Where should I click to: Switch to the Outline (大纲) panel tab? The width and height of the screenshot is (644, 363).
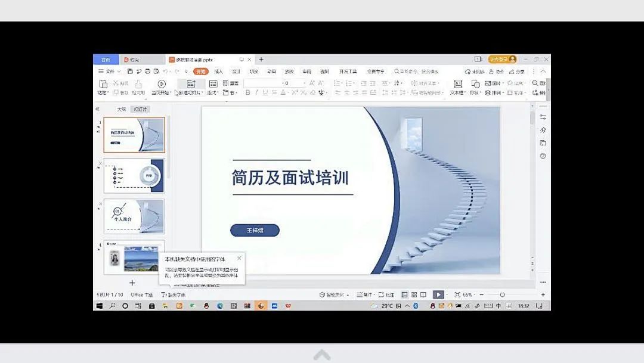coord(121,109)
